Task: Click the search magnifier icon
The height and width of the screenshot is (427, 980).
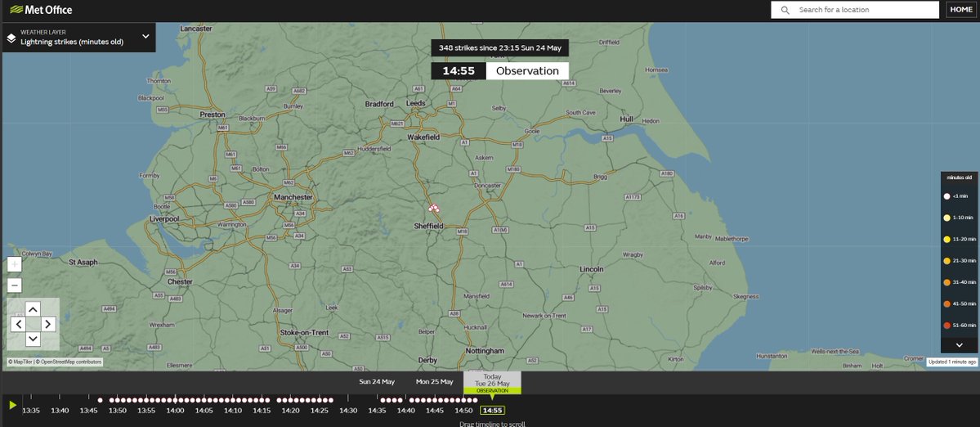Action: coord(785,10)
